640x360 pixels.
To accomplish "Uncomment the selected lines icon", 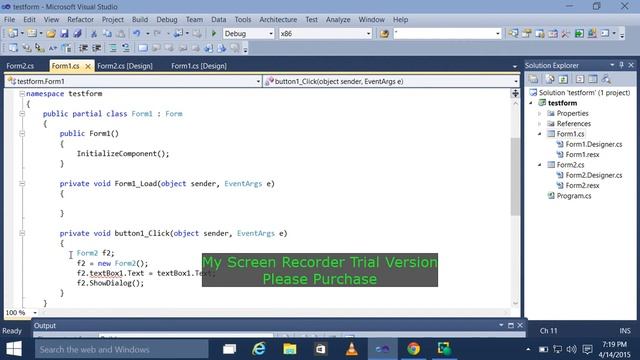I will tap(126, 48).
